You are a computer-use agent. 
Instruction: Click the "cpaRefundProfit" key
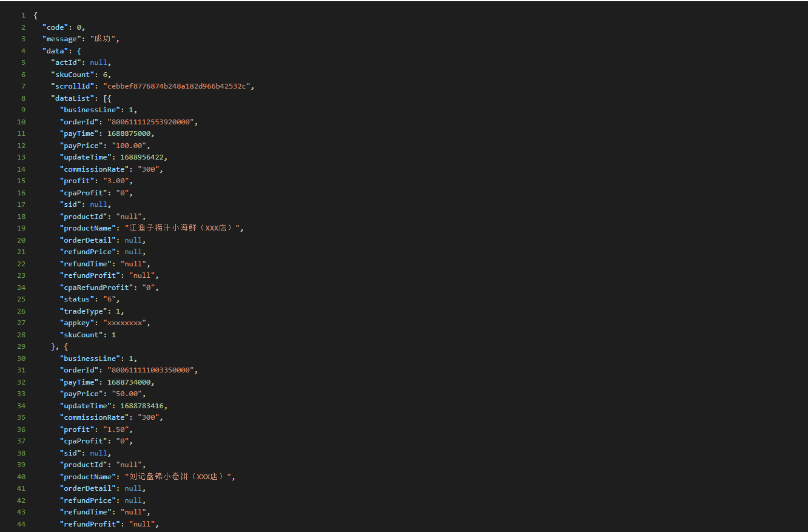coord(96,288)
